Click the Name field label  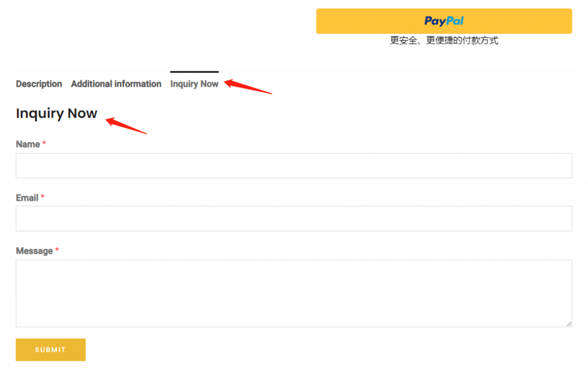pos(28,144)
